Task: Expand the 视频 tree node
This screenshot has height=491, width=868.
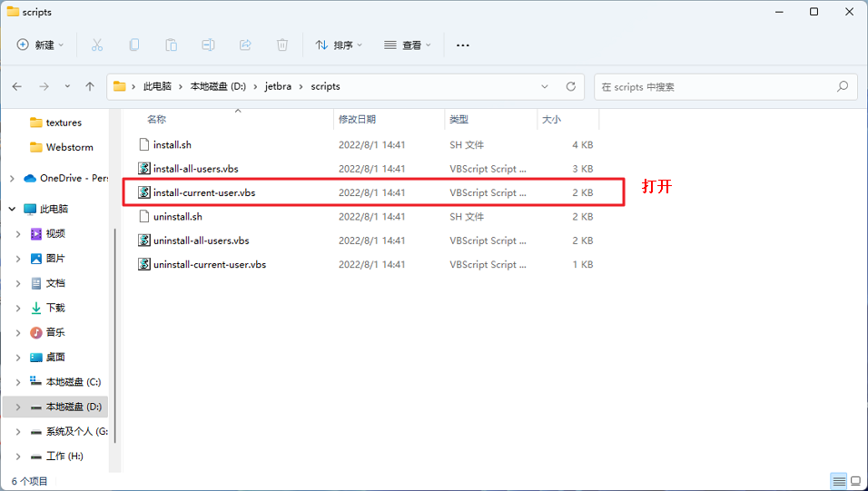Action: (18, 234)
